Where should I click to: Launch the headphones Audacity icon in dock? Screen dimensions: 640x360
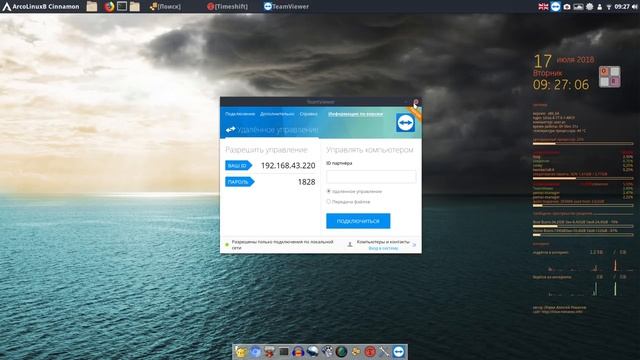tap(298, 351)
